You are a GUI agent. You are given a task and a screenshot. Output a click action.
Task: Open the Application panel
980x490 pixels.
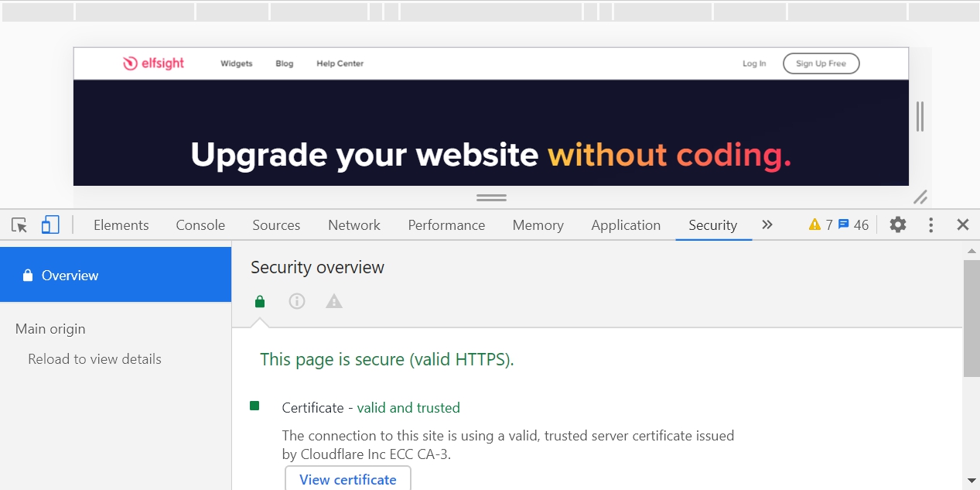[626, 224]
